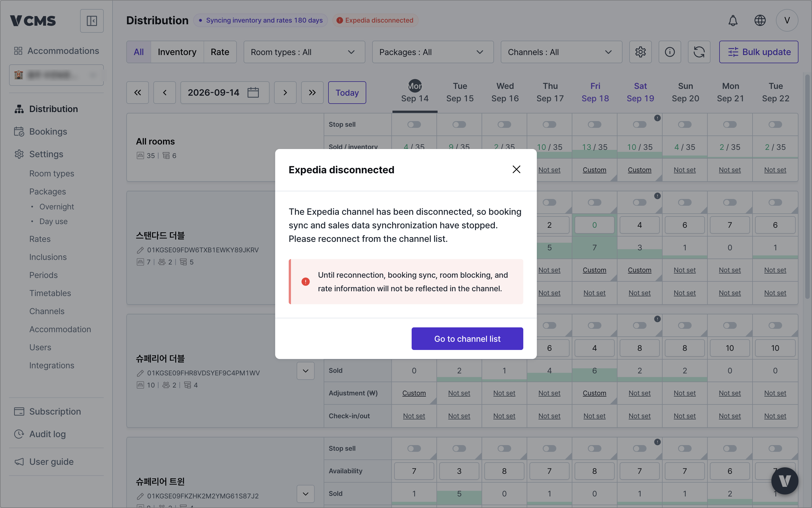812x508 pixels.
Task: Jump forward with double-right arrow button
Action: pyautogui.click(x=312, y=93)
